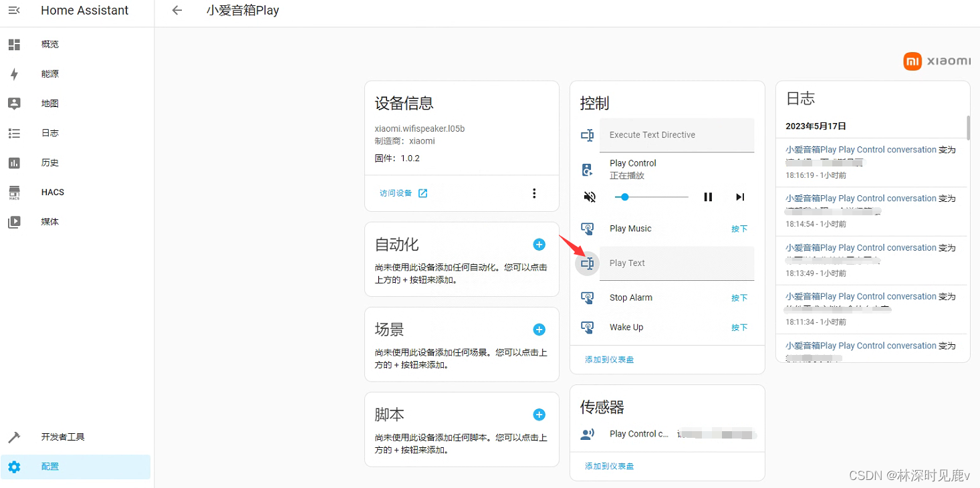The width and height of the screenshot is (980, 488).
Task: Click the xiaomi.wifispeaker.l05b model text
Action: (420, 128)
